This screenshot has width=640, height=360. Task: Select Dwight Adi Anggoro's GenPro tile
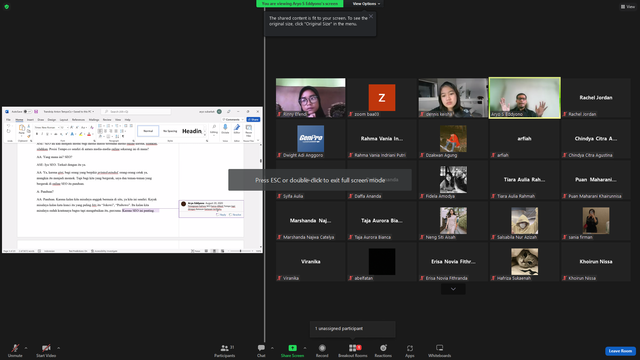point(311,138)
